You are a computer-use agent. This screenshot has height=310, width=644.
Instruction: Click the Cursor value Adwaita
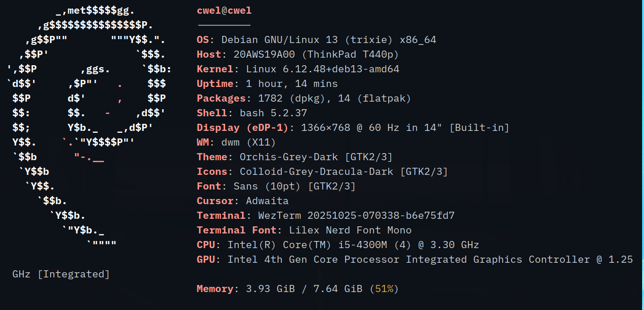point(267,201)
